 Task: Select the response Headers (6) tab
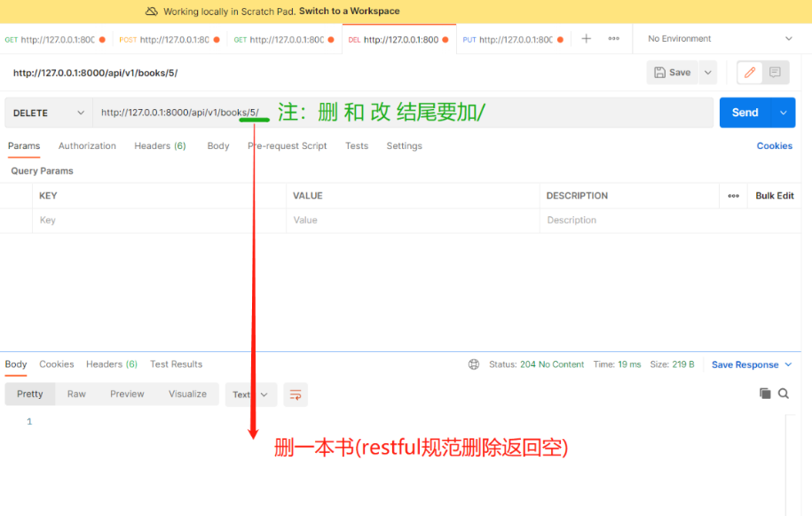coord(112,364)
